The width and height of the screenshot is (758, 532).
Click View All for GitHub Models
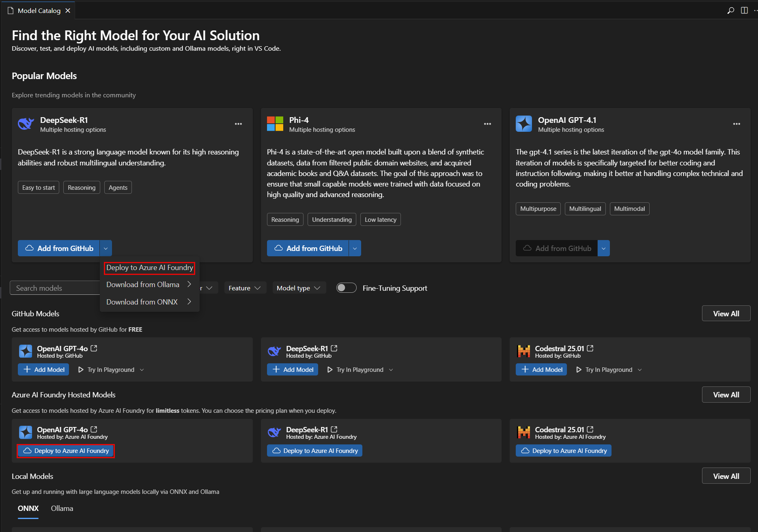point(726,313)
